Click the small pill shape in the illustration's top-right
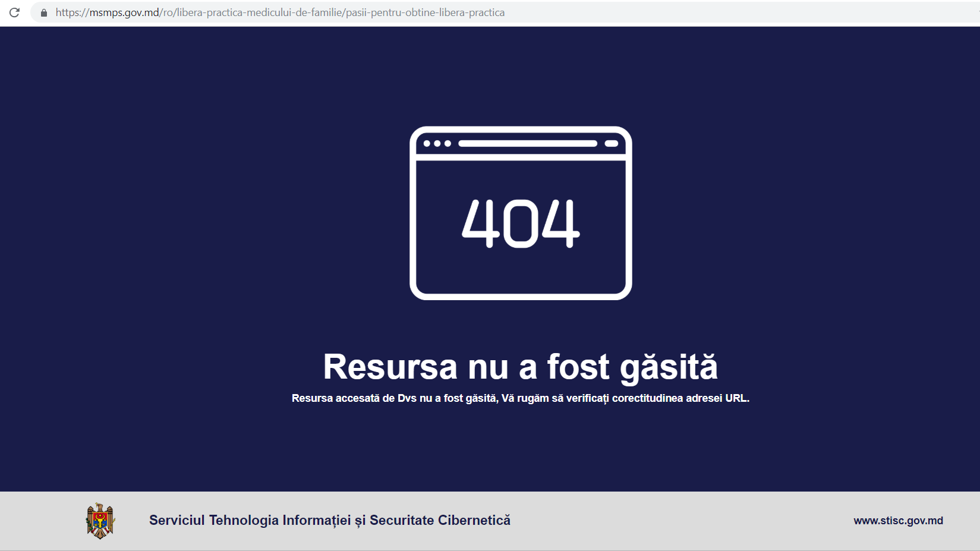980x551 pixels. coord(611,144)
